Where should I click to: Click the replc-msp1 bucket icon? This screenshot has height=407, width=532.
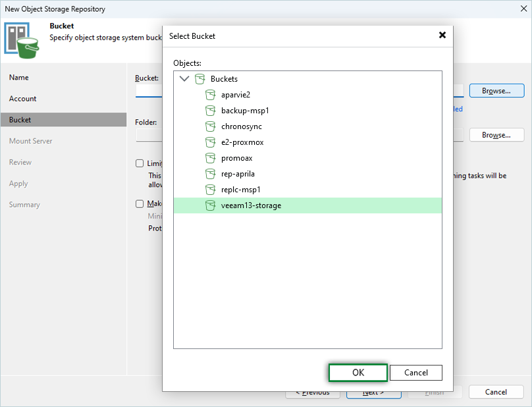pyautogui.click(x=210, y=190)
